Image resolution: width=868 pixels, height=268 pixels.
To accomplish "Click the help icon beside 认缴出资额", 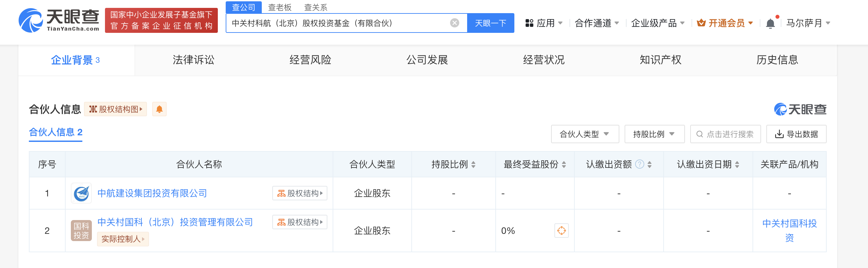I will (639, 164).
